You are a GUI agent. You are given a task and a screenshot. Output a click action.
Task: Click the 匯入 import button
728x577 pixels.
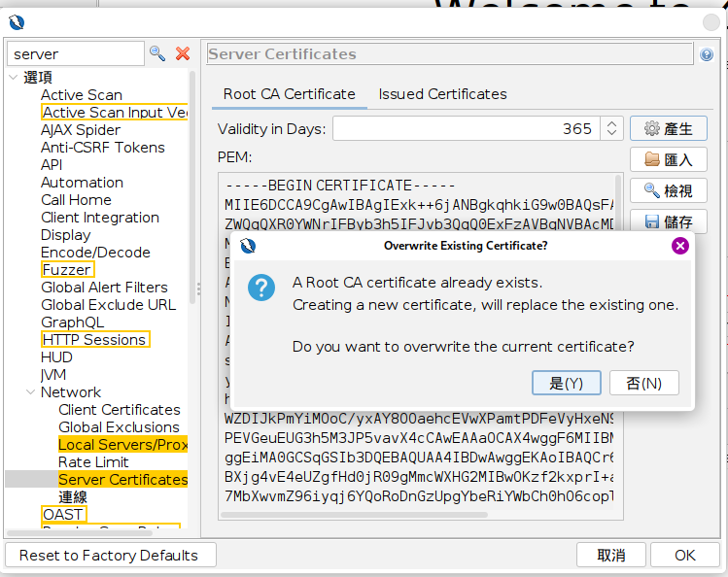tap(668, 159)
